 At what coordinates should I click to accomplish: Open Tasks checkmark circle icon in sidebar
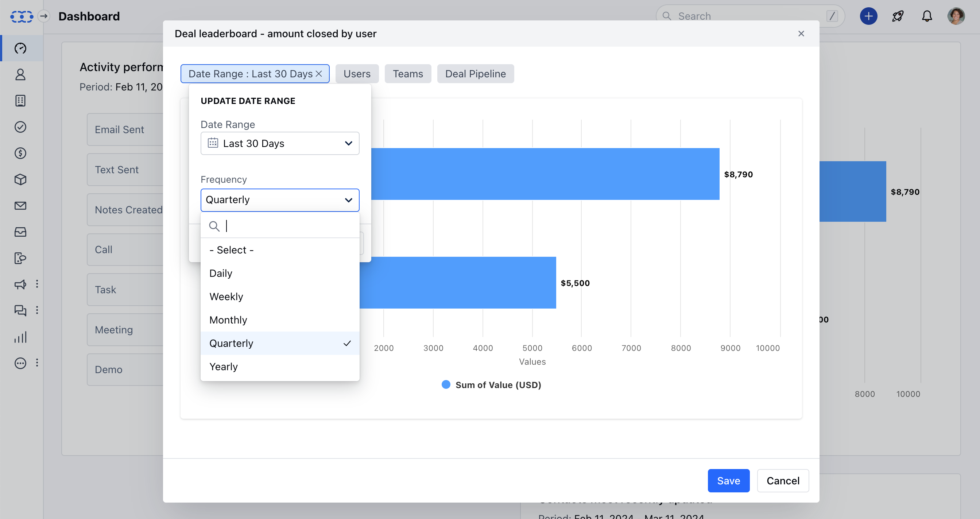[20, 127]
